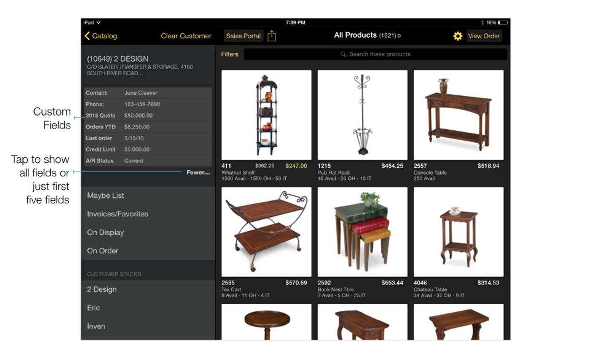Tap product name Book Nest Tbls
Viewport: 591px width, 364px height.
click(336, 290)
